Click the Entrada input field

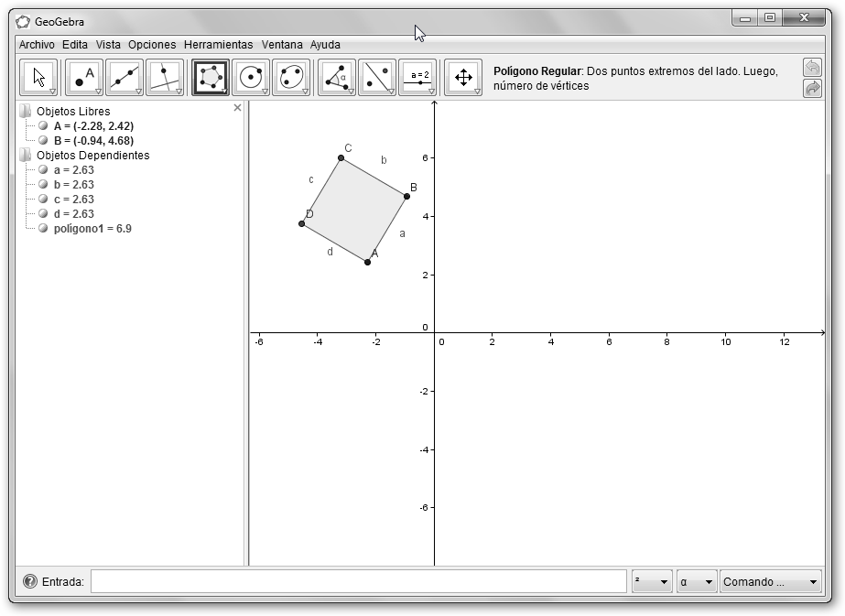coord(358,581)
